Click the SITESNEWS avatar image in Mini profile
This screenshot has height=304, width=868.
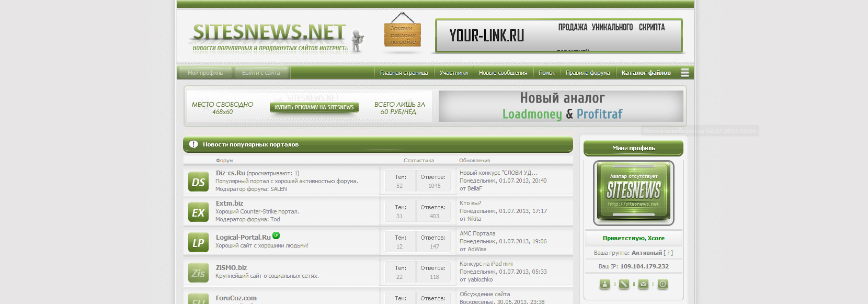pos(634,193)
